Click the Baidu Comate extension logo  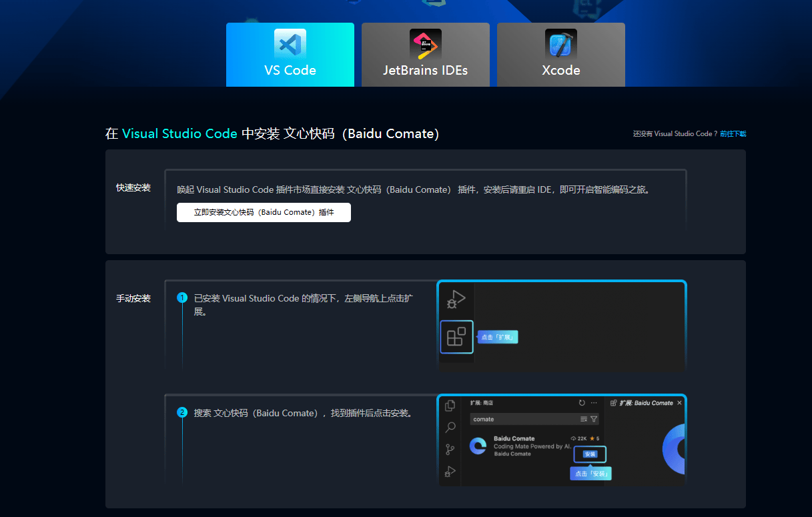(x=478, y=446)
